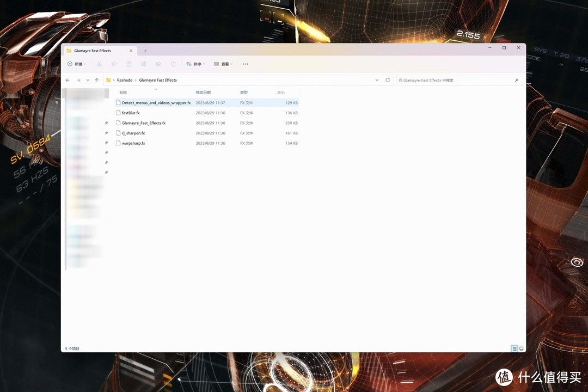Maximize the Explorer window
This screenshot has height=392, width=588.
504,48
